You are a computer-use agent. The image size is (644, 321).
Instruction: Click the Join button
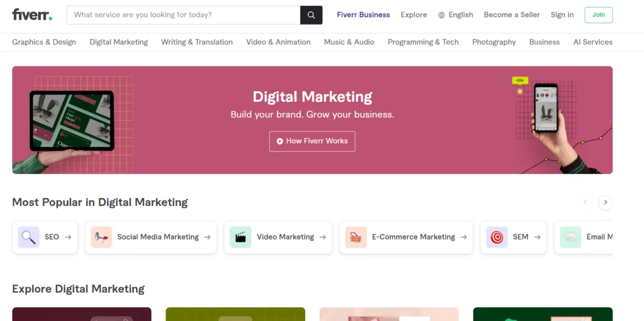tap(599, 15)
